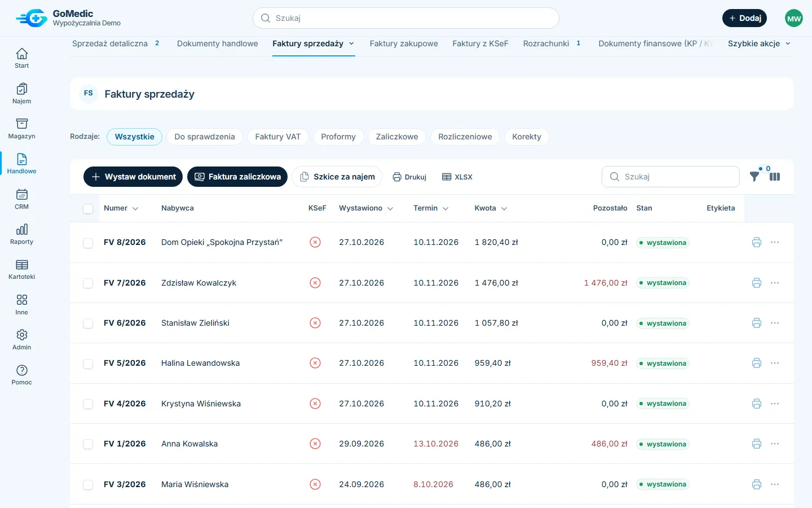The height and width of the screenshot is (508, 812).
Task: Filter by Proformy type
Action: point(338,137)
